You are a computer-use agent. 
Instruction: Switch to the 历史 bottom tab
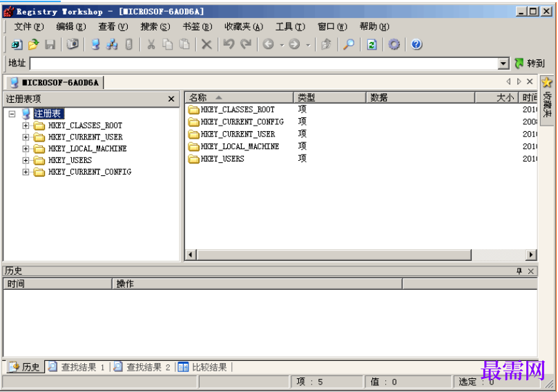pyautogui.click(x=26, y=367)
